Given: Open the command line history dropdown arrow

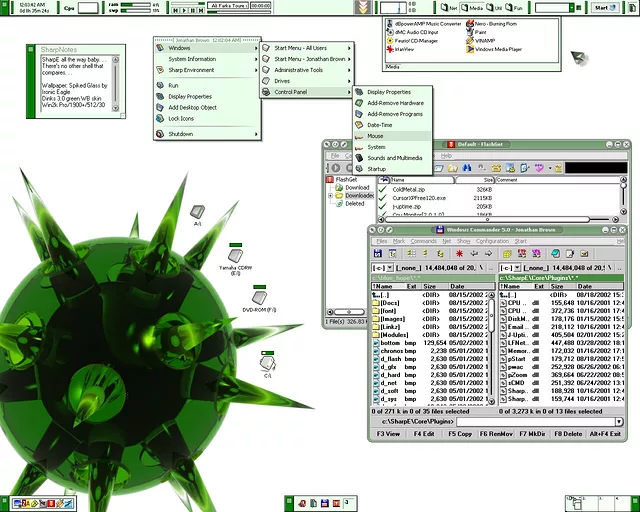Looking at the screenshot, I should (x=620, y=422).
